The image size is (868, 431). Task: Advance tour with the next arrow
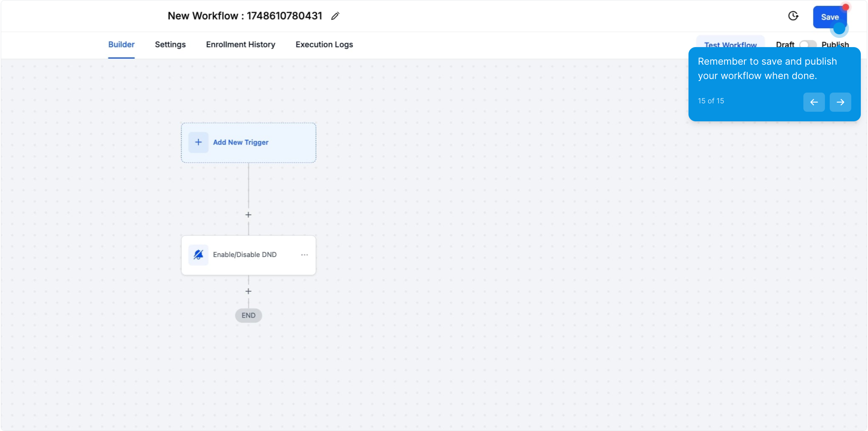(x=840, y=102)
